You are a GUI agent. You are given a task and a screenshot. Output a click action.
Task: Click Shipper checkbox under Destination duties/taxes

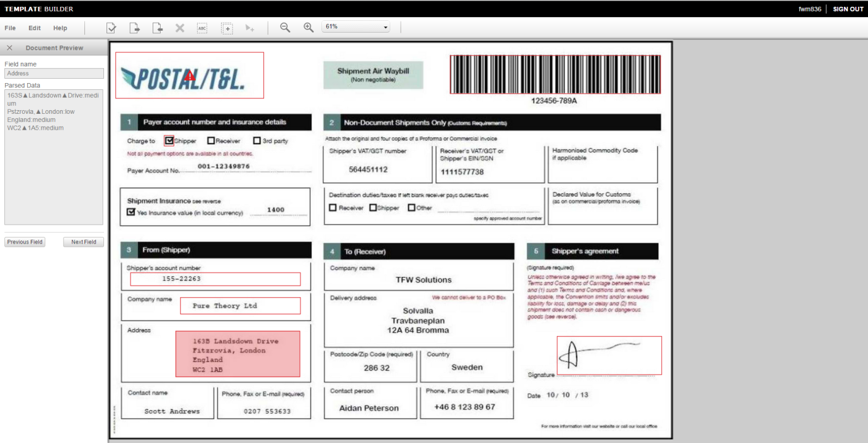(x=372, y=208)
